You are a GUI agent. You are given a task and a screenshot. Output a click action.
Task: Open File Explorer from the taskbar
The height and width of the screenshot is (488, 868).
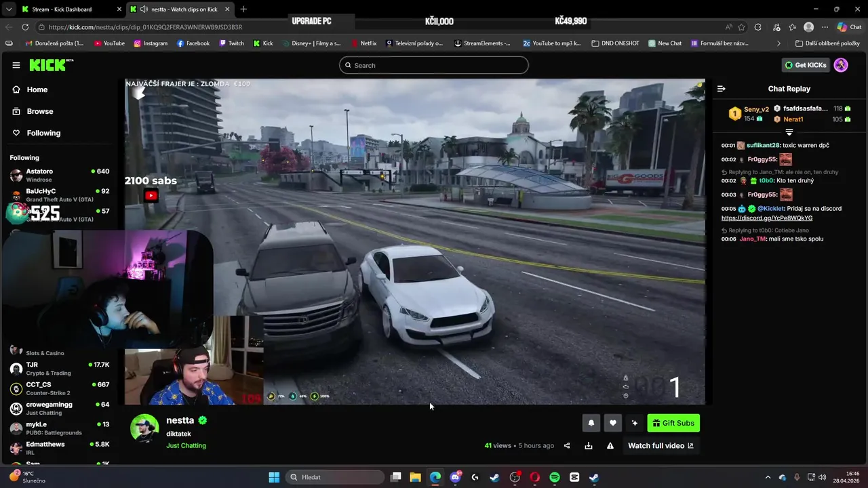click(x=416, y=477)
